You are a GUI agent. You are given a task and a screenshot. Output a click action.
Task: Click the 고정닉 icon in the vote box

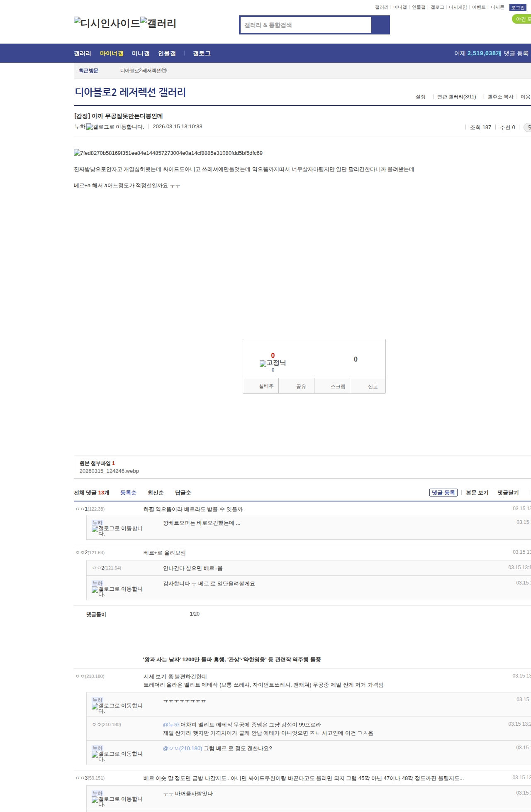click(273, 363)
